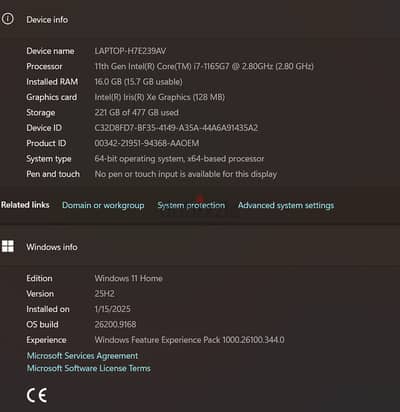This screenshot has width=400, height=412.
Task: Click the Processor label
Action: (44, 66)
